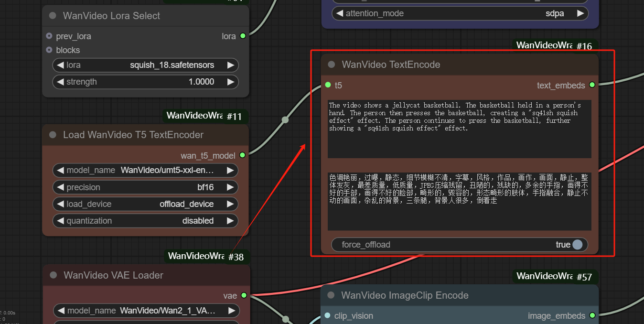Decrease strength with the left arrow

[60, 82]
